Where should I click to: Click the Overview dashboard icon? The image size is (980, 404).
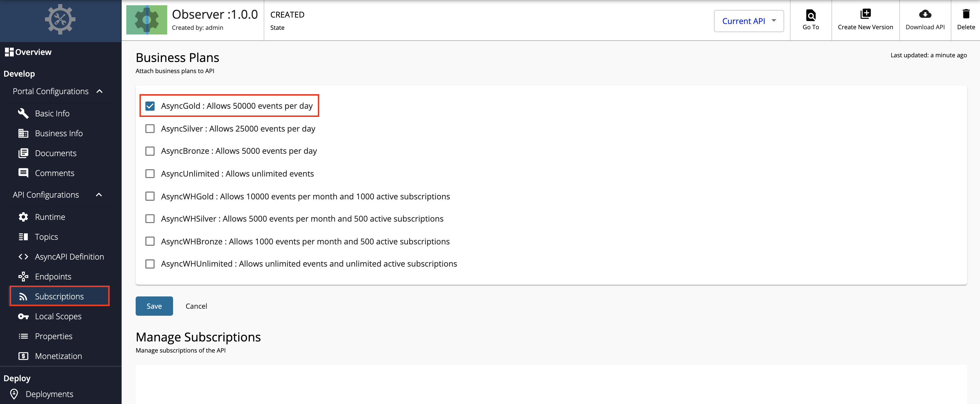[x=9, y=52]
